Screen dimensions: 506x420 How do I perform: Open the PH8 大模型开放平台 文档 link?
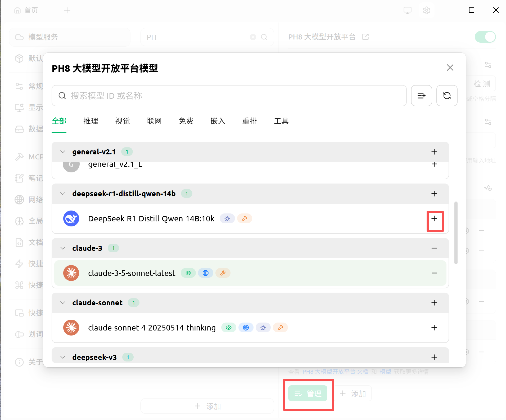[335, 372]
